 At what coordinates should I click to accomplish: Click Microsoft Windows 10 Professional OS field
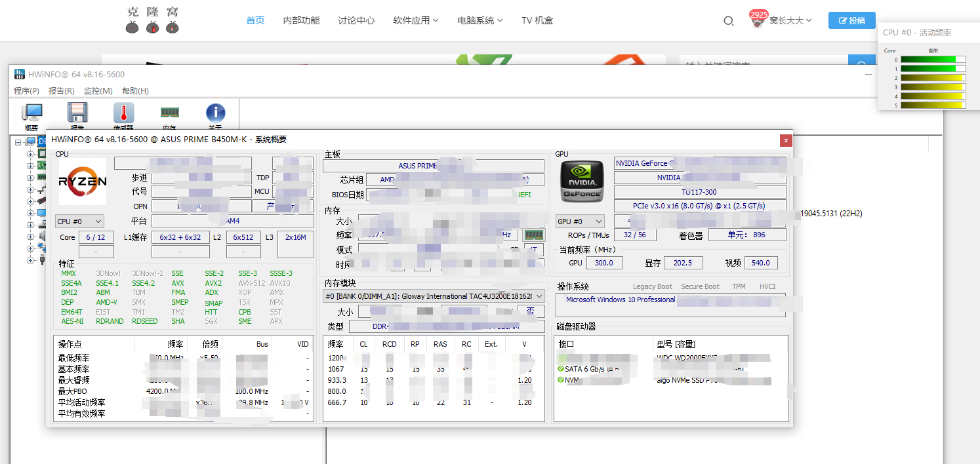(670, 305)
